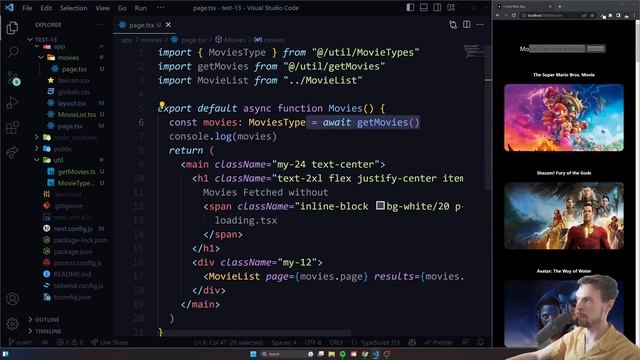Open the main branch indicator

(x=20, y=342)
